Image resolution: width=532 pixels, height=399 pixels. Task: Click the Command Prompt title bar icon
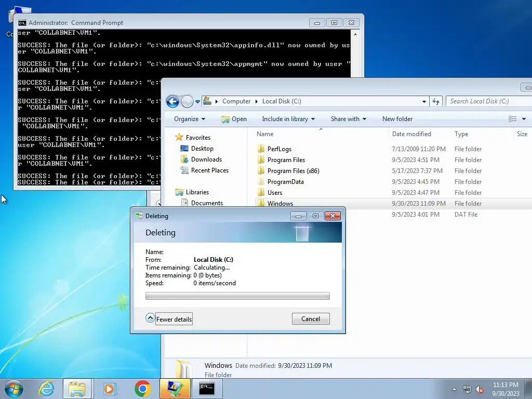[22, 23]
